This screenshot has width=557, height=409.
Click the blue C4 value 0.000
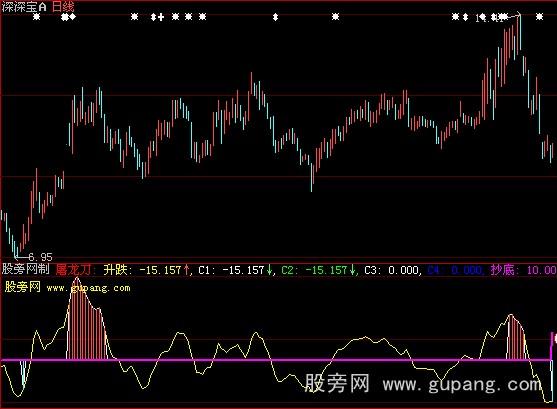pyautogui.click(x=466, y=270)
